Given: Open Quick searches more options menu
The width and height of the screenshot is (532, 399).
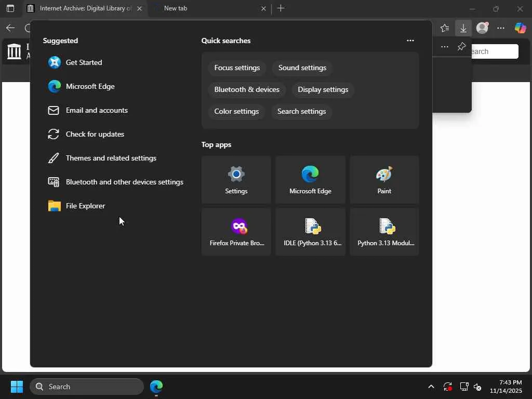Looking at the screenshot, I should pyautogui.click(x=410, y=41).
